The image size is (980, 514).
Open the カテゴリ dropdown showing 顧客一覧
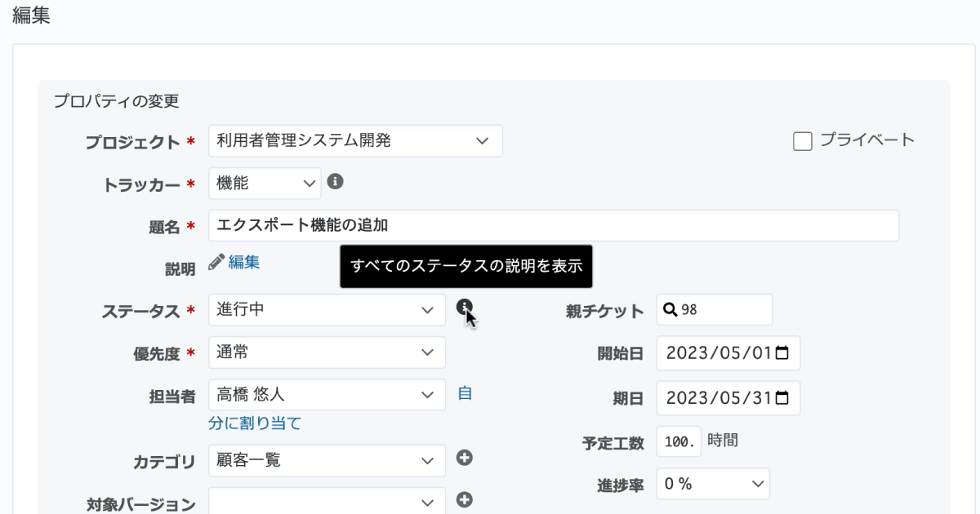(327, 460)
